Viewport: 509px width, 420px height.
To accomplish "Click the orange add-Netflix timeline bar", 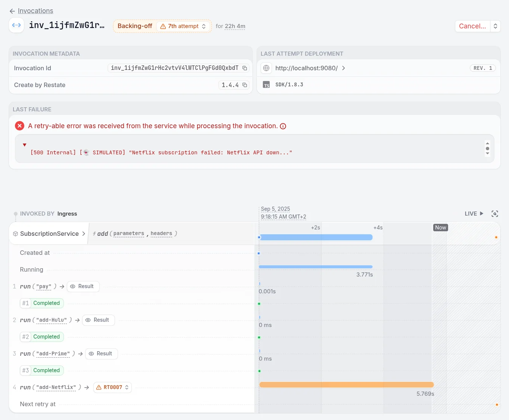I will [x=347, y=385].
